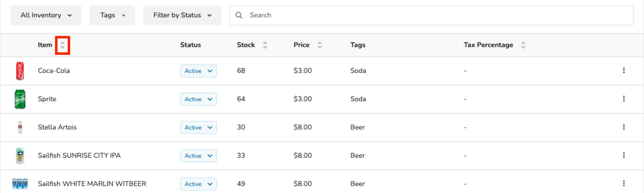Screen dimensions: 644x193
Task: Click the Tax Percentage column header
Action: (x=488, y=45)
